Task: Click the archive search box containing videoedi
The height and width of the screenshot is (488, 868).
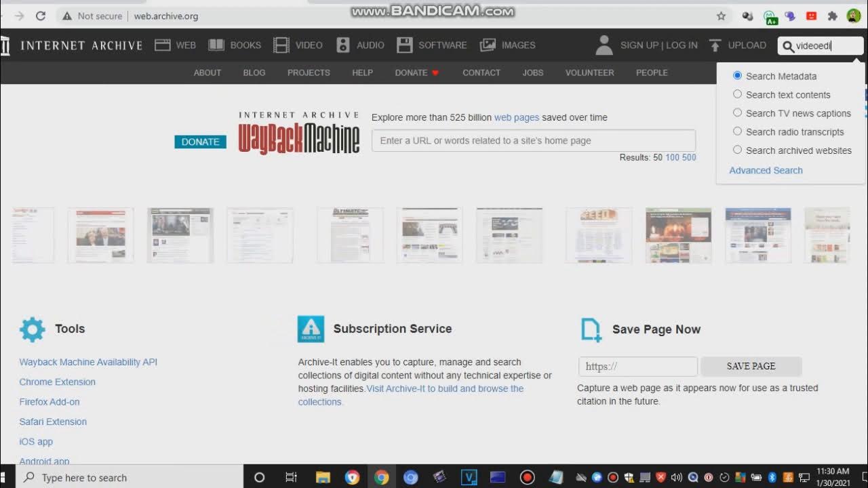Action: click(821, 46)
